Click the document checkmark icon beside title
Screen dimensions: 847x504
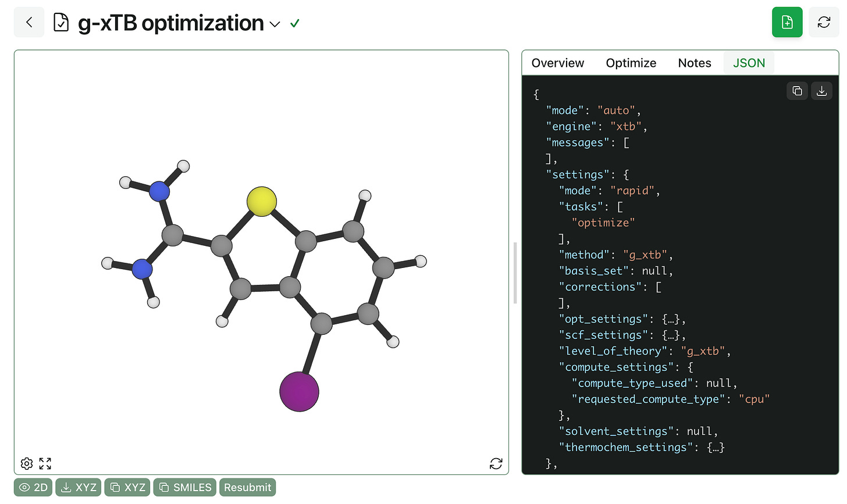pyautogui.click(x=61, y=23)
